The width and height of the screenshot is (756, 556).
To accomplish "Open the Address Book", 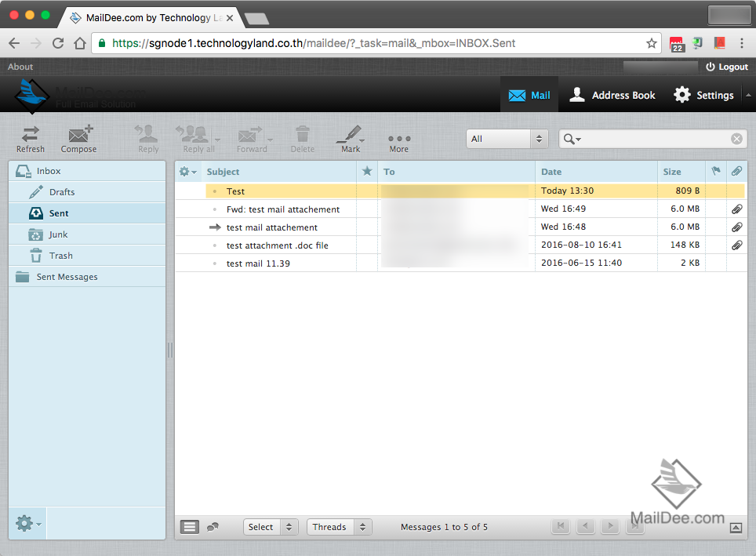I will [612, 95].
